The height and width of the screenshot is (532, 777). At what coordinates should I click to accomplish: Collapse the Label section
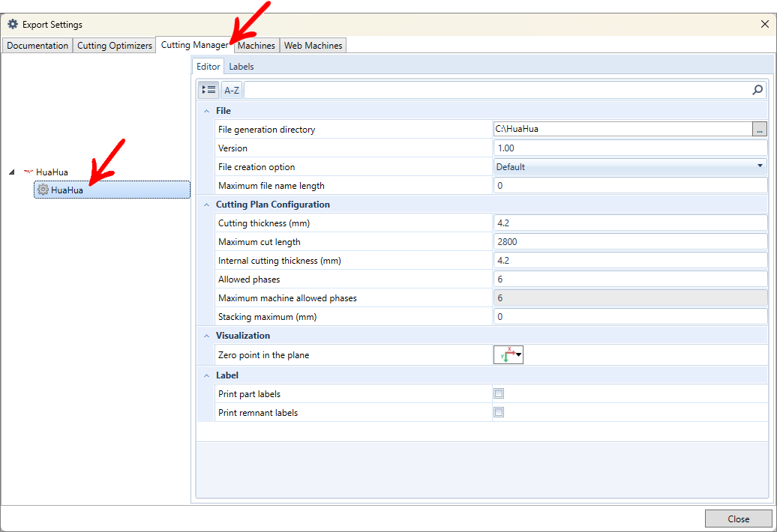click(x=207, y=375)
